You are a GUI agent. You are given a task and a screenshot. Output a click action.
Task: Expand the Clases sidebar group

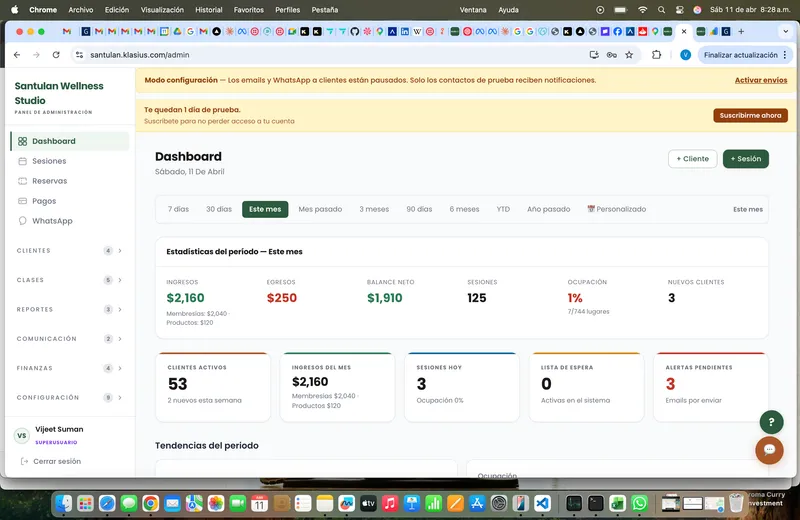70,280
